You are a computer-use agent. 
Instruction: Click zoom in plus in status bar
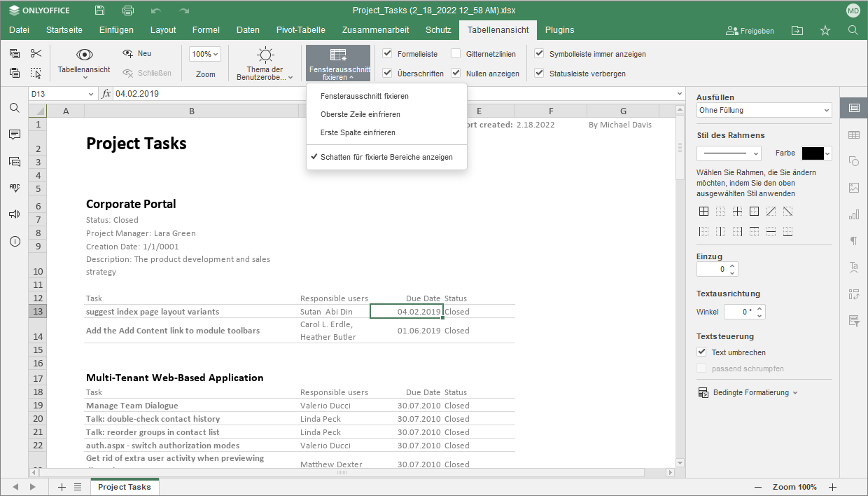click(x=832, y=487)
